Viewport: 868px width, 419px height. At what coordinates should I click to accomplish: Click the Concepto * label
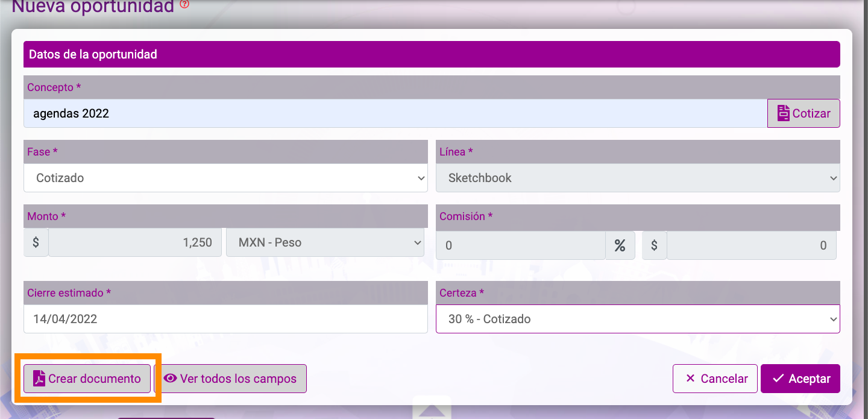(54, 87)
